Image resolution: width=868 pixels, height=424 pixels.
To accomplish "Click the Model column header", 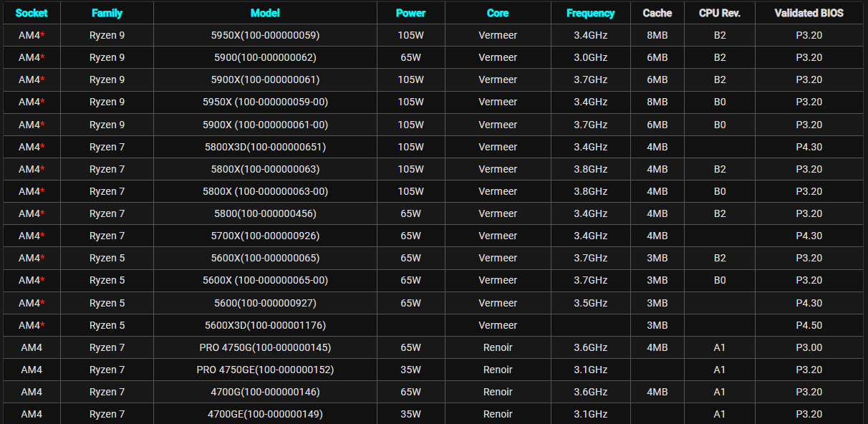I will pyautogui.click(x=265, y=13).
